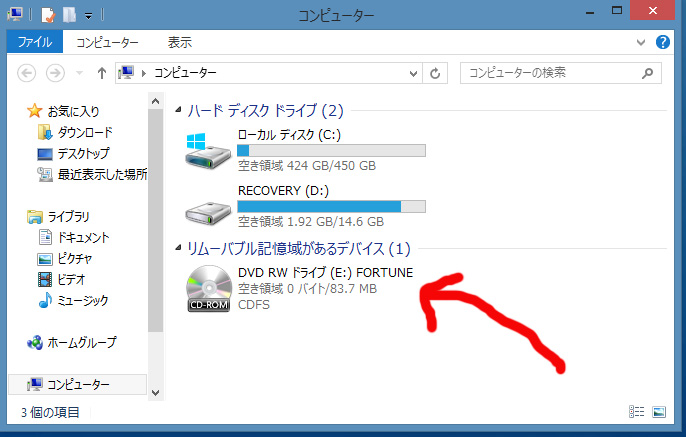Click the Properties quick access icon

click(48, 15)
